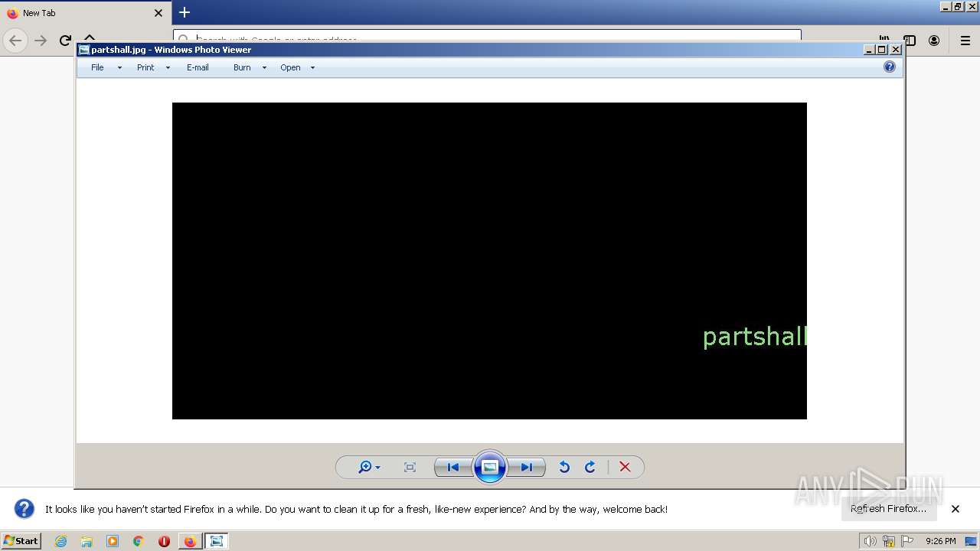This screenshot has width=980, height=551.
Task: Reload the Firefox page
Action: pyautogui.click(x=65, y=41)
